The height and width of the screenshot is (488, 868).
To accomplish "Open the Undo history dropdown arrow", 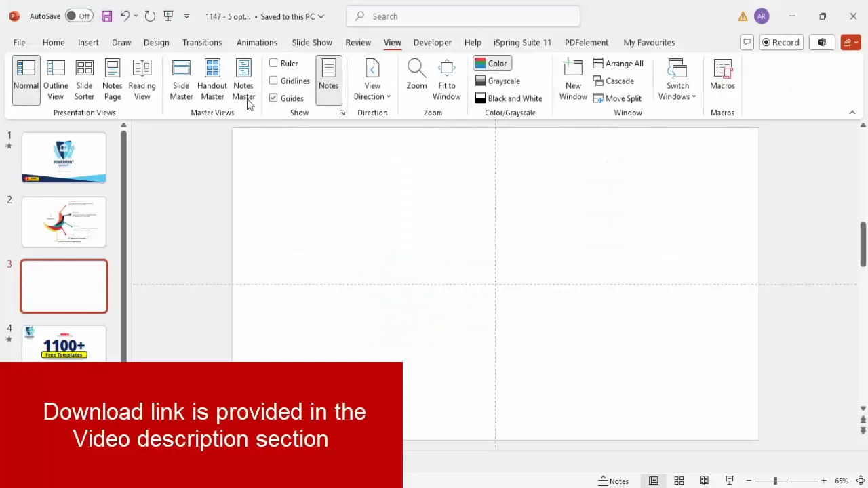I will tap(136, 16).
